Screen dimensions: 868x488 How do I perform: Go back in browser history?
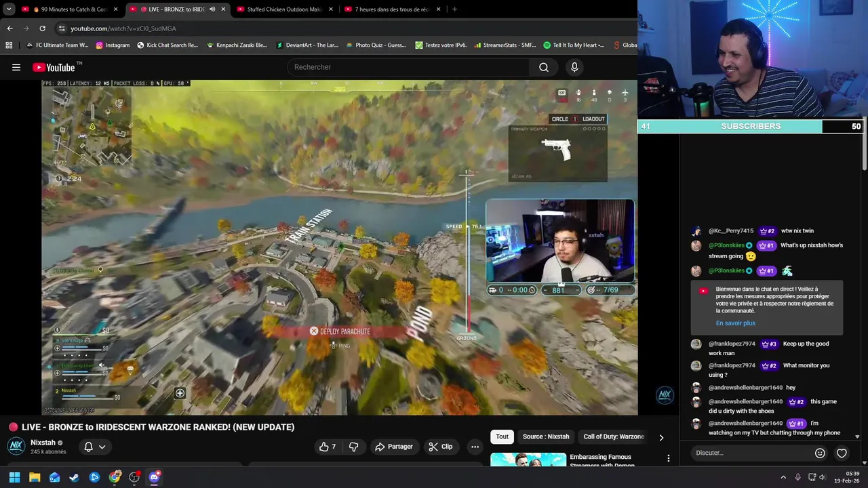coord(9,28)
